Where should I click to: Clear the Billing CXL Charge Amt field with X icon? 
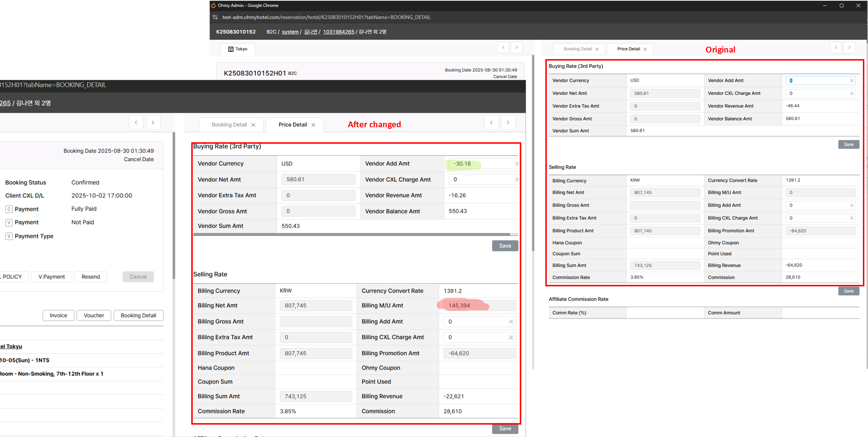click(511, 337)
